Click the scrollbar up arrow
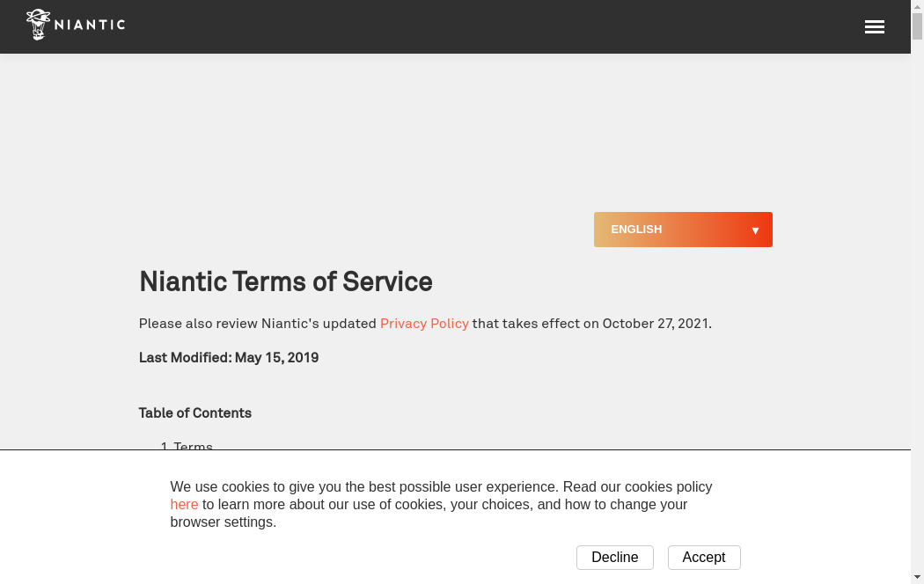The width and height of the screenshot is (924, 584). click(x=917, y=7)
